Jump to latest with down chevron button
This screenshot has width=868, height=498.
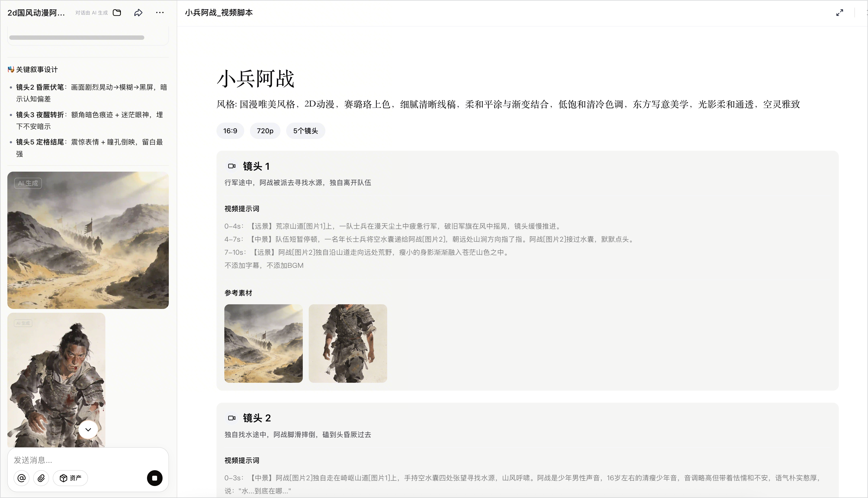(x=88, y=430)
